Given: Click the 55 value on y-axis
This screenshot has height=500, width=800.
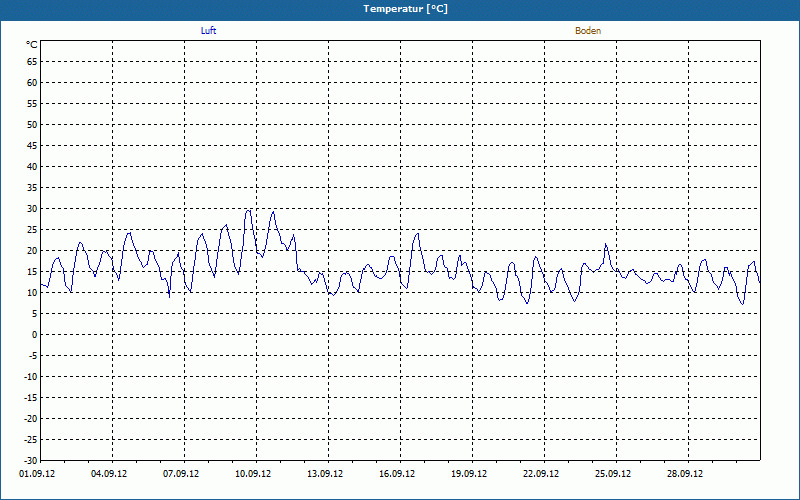Looking at the screenshot, I should pyautogui.click(x=32, y=104).
